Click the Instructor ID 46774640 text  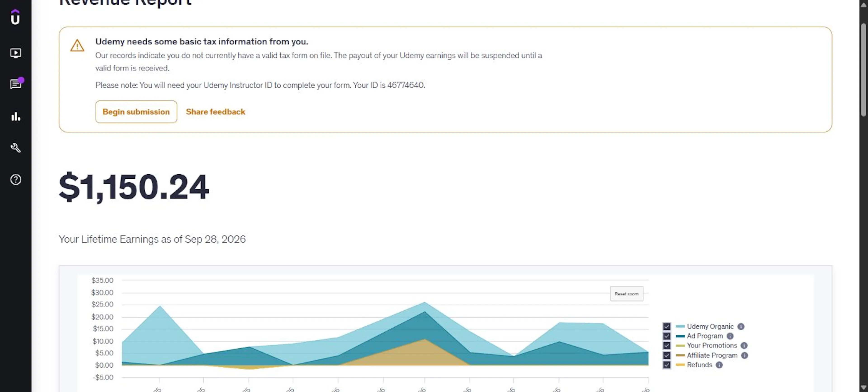coord(405,85)
